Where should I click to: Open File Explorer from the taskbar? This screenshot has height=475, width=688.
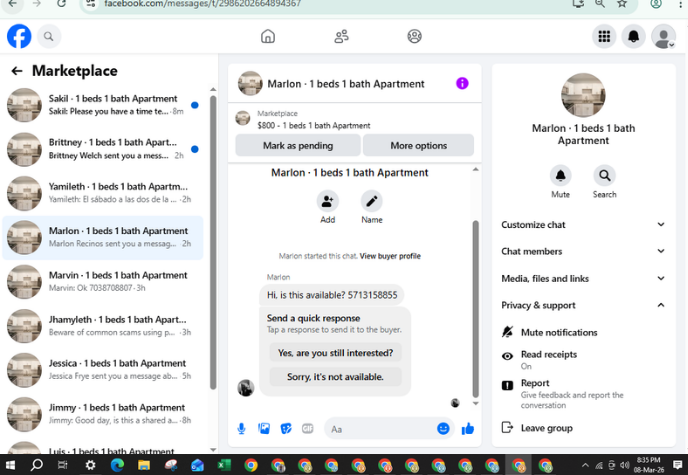pos(144,465)
